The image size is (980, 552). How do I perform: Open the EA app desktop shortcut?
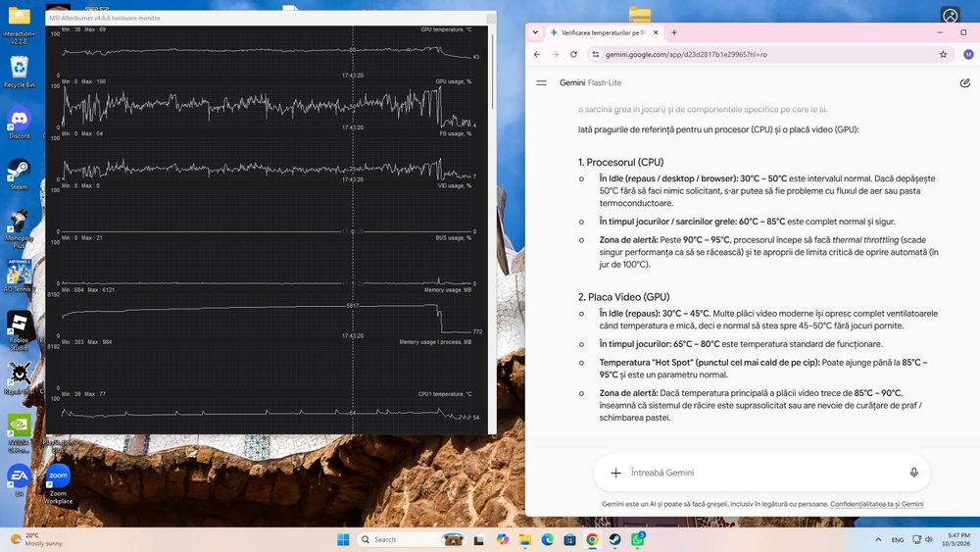coord(20,480)
